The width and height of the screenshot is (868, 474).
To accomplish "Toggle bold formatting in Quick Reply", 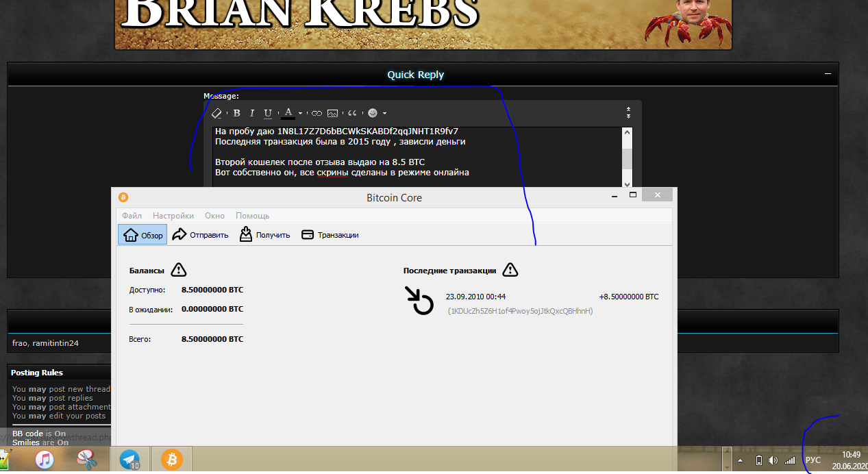I will (x=236, y=113).
